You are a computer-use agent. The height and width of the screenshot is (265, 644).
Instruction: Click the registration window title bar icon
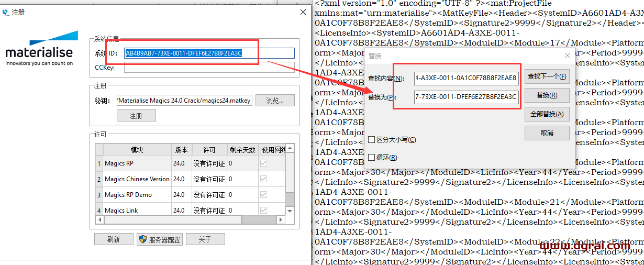6,12
